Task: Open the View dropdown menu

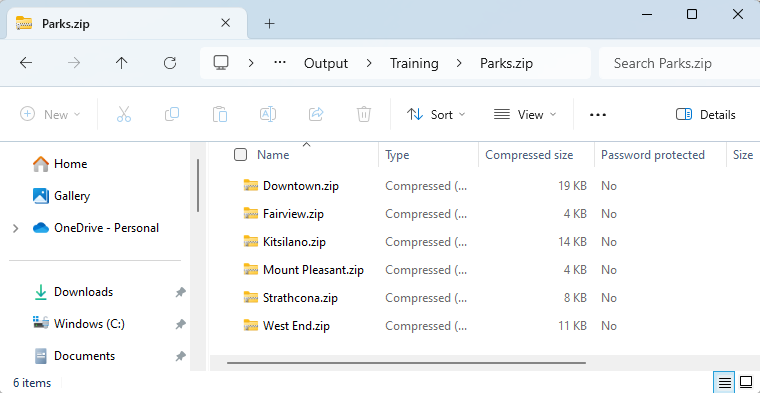Action: click(x=525, y=115)
